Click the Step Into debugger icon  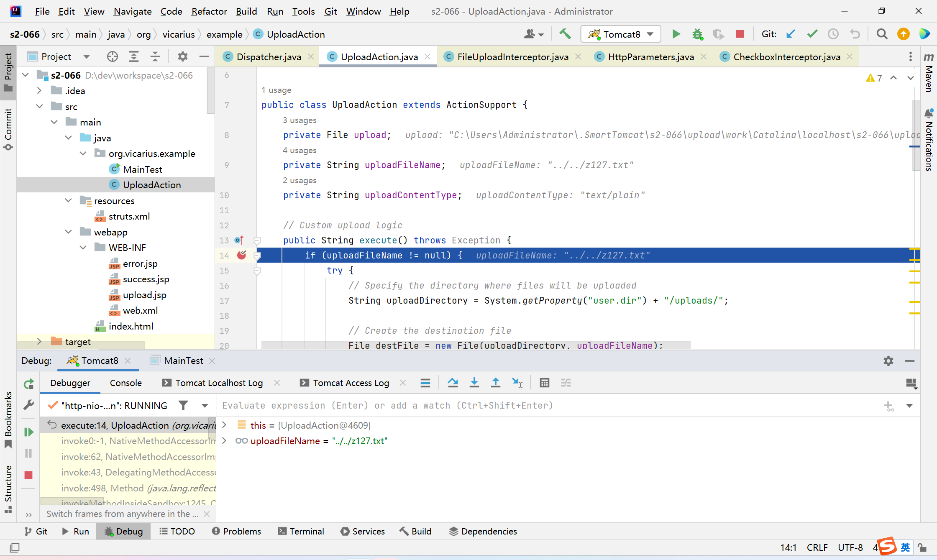pos(474,383)
